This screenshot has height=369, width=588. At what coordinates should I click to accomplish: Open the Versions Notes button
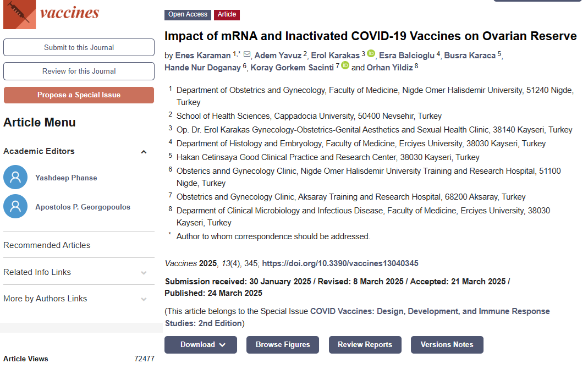[447, 345]
